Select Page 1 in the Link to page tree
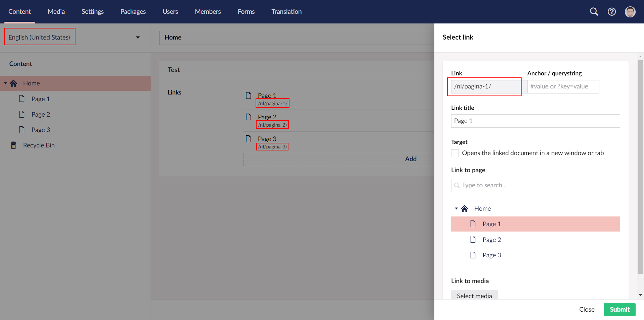 491,223
